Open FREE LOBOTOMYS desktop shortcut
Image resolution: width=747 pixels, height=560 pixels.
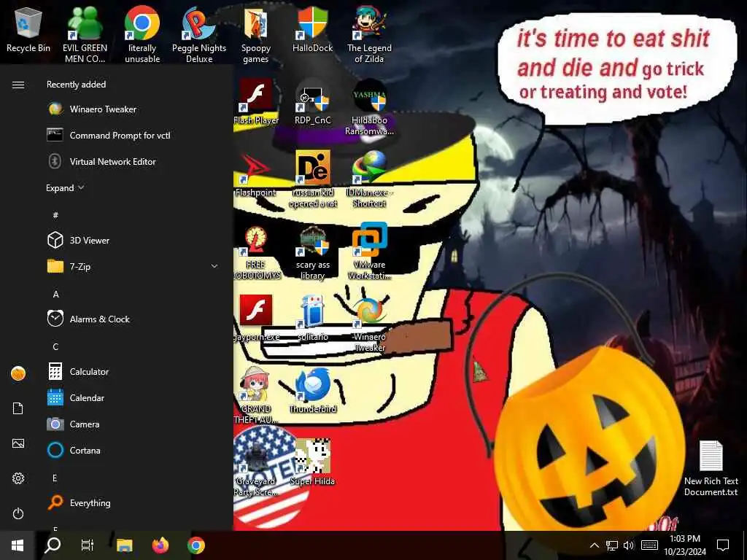coord(256,252)
